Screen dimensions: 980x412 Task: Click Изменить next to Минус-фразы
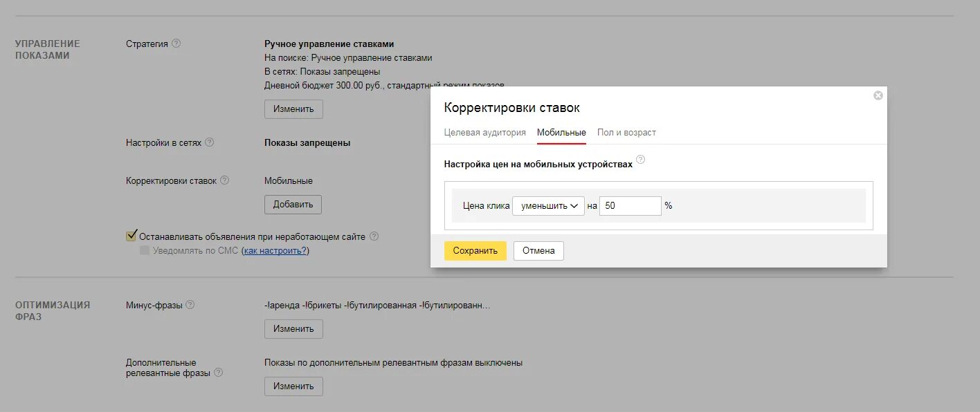coord(293,328)
